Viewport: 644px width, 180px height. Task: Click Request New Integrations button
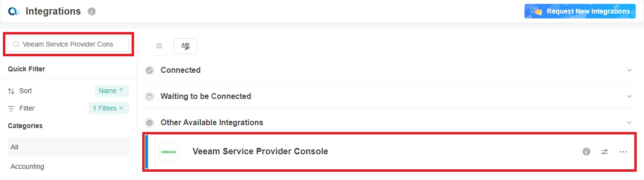point(580,11)
